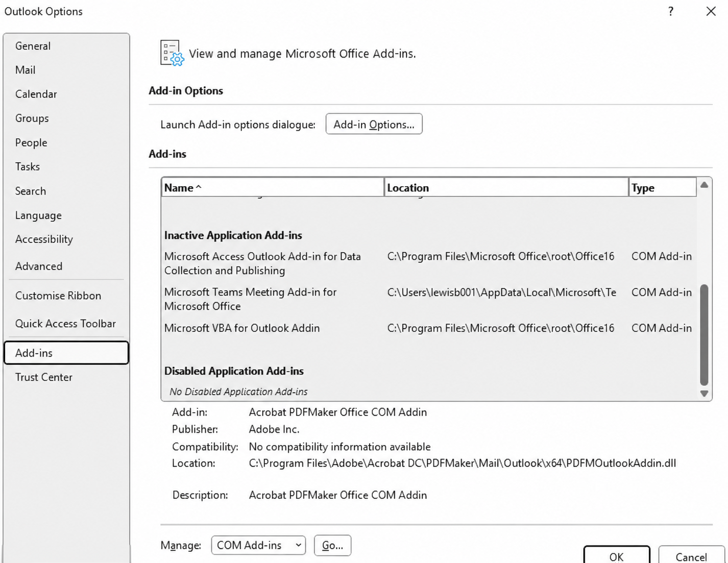This screenshot has width=728, height=563.
Task: Click the Go button
Action: 332,545
